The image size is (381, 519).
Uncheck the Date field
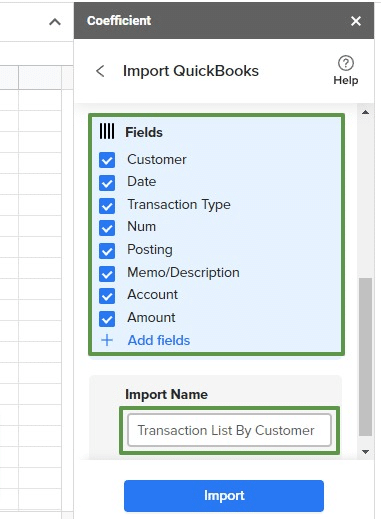(107, 183)
